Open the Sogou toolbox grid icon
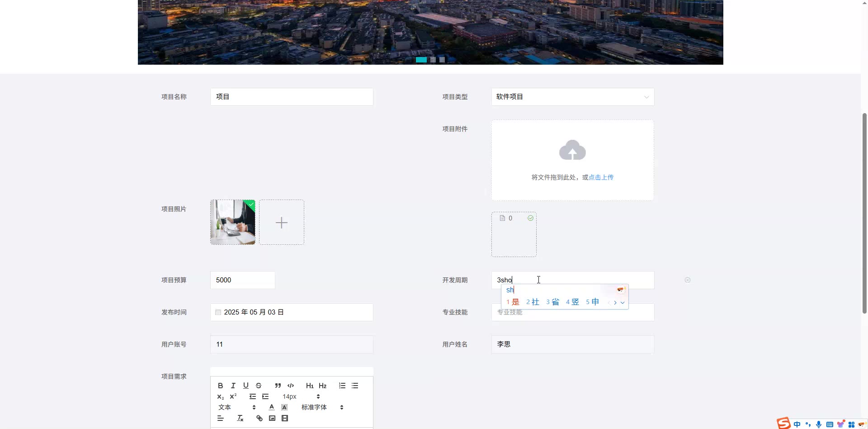This screenshot has height=429, width=868. (x=851, y=424)
